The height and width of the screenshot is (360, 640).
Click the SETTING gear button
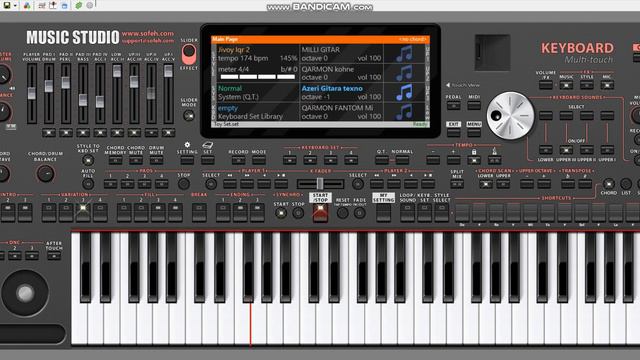click(187, 160)
